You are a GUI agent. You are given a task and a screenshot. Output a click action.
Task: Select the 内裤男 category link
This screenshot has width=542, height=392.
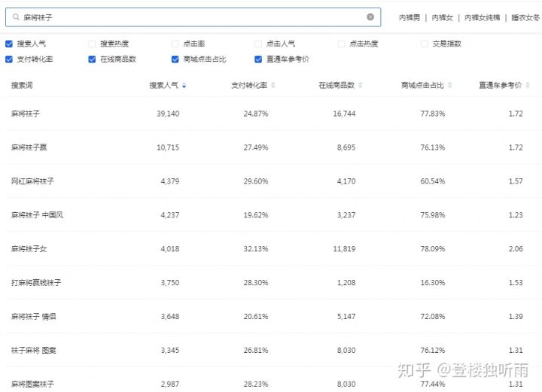pyautogui.click(x=409, y=17)
